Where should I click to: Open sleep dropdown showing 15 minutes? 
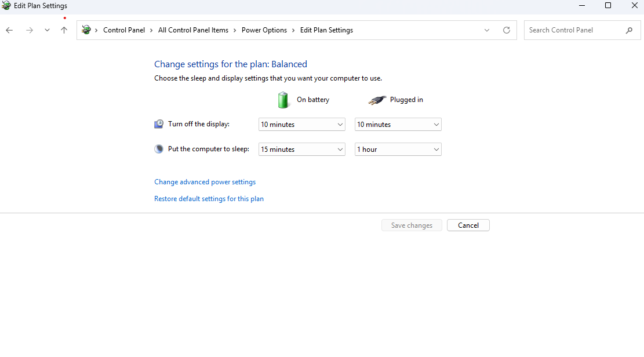301,150
